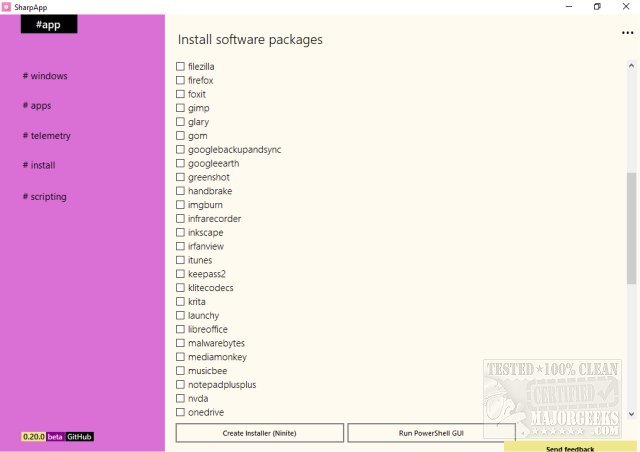
Task: Select googlebackupandsync checkbox
Action: pyautogui.click(x=180, y=149)
